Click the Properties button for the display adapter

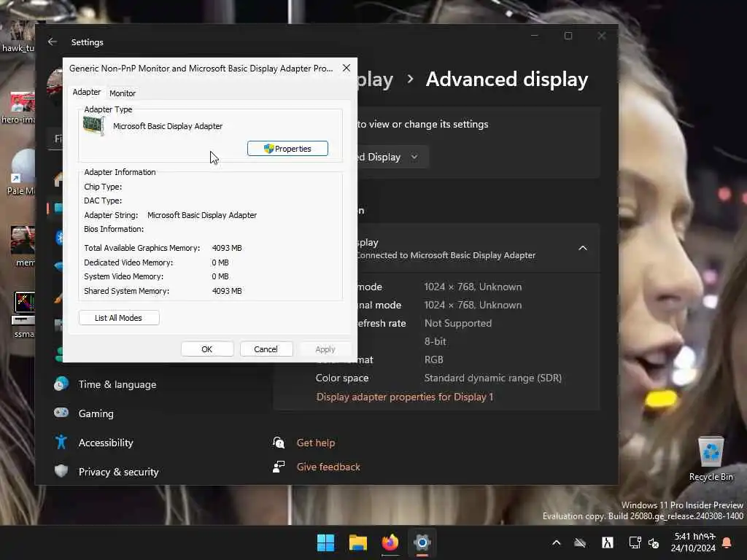tap(287, 149)
